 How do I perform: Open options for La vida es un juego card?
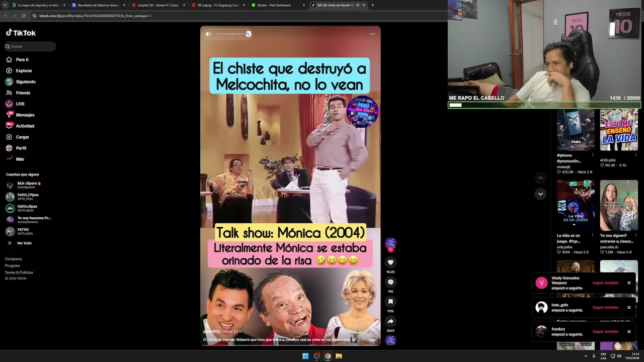593,235
